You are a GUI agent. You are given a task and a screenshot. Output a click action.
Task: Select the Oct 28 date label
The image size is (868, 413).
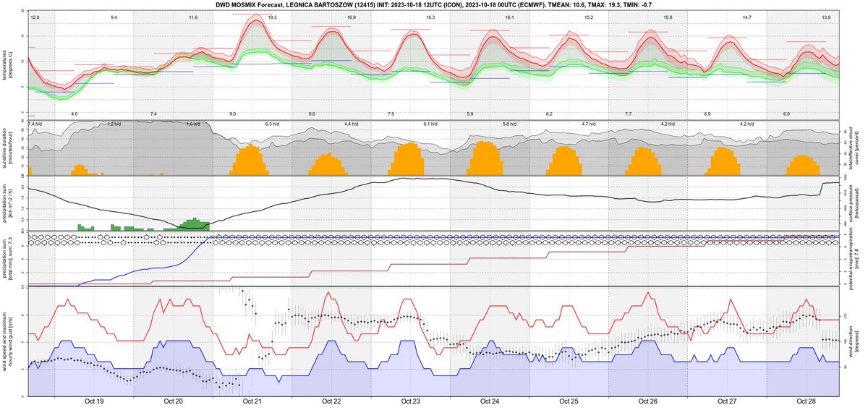(x=806, y=401)
